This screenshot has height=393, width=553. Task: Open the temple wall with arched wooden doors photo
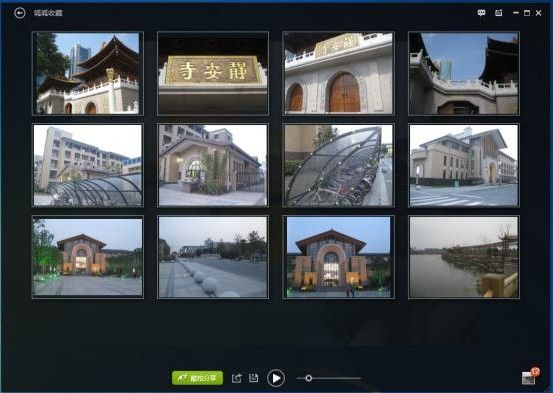tap(339, 73)
